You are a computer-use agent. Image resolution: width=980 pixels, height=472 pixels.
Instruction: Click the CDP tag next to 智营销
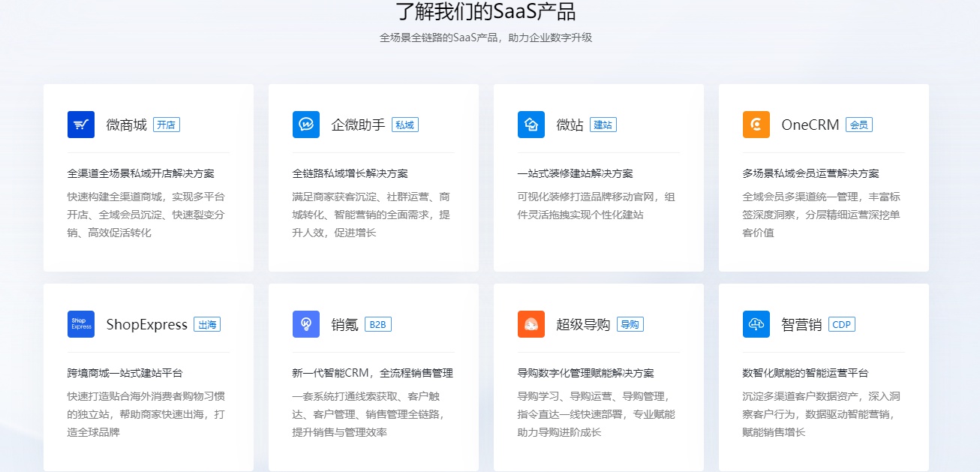(842, 324)
